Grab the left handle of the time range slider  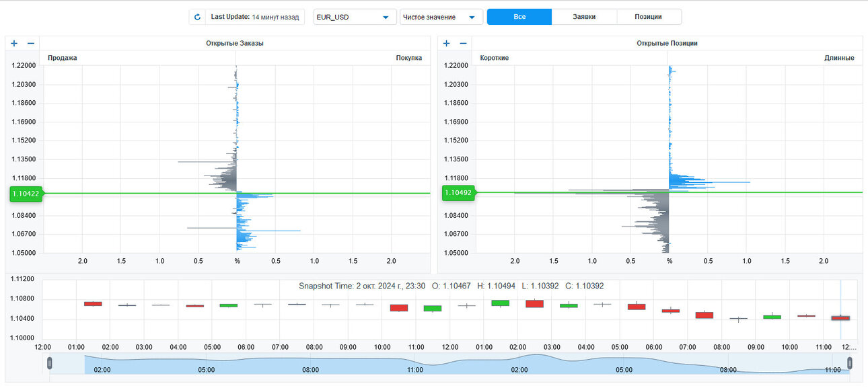pyautogui.click(x=49, y=363)
